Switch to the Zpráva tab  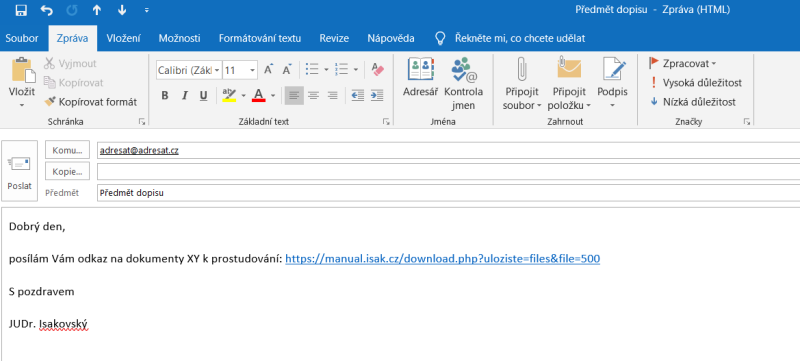pos(72,38)
